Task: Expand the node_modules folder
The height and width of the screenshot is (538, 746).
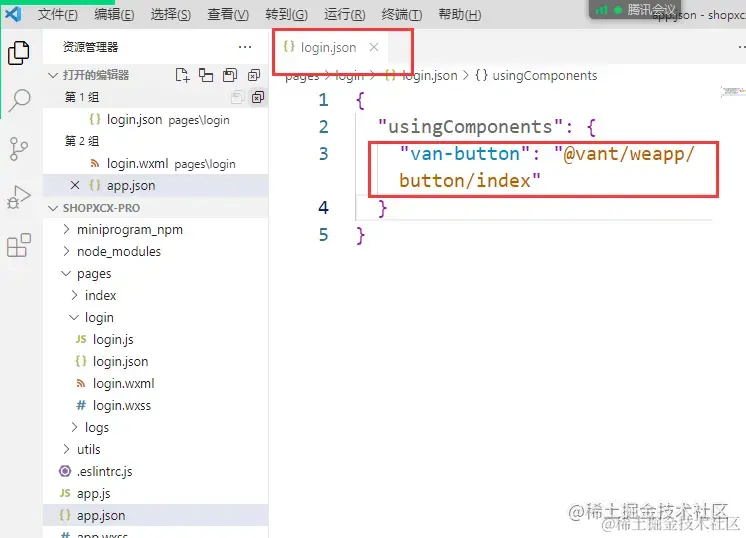Action: [67, 252]
